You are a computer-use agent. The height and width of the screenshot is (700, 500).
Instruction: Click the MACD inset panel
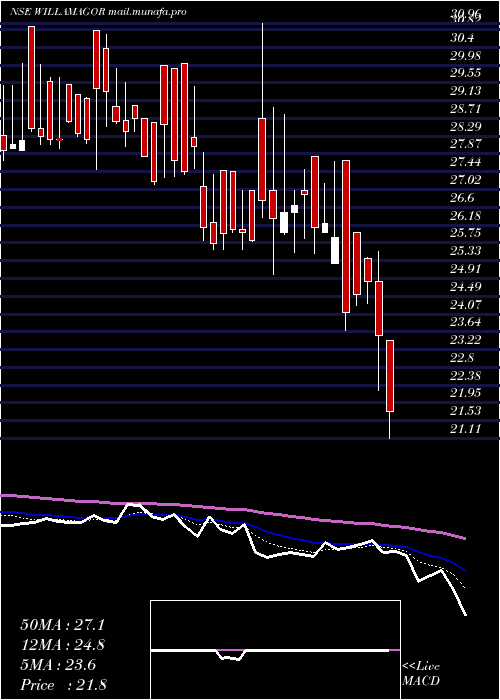click(x=275, y=650)
